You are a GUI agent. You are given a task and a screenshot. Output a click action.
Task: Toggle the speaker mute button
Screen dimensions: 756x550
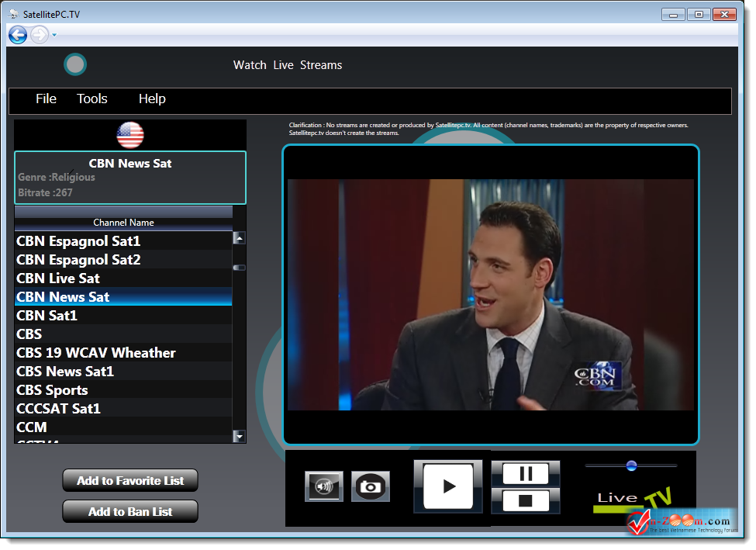pyautogui.click(x=324, y=486)
